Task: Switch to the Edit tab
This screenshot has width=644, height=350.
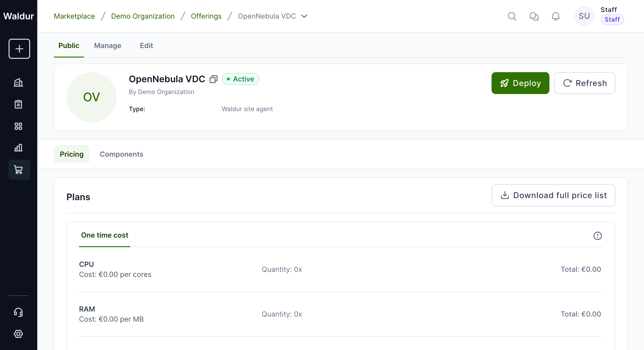Action: (146, 46)
